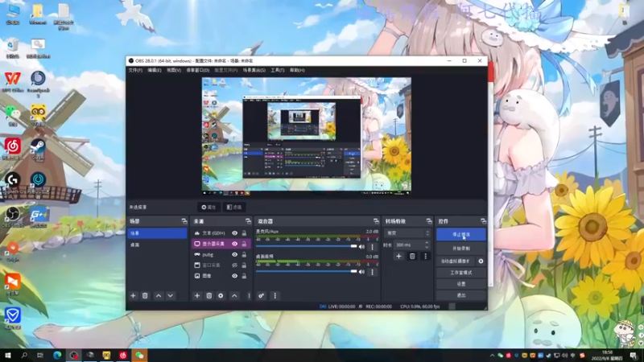Image resolution: width=644 pixels, height=362 pixels.
Task: Hide the 显示器采集 source eye icon
Action: [234, 244]
